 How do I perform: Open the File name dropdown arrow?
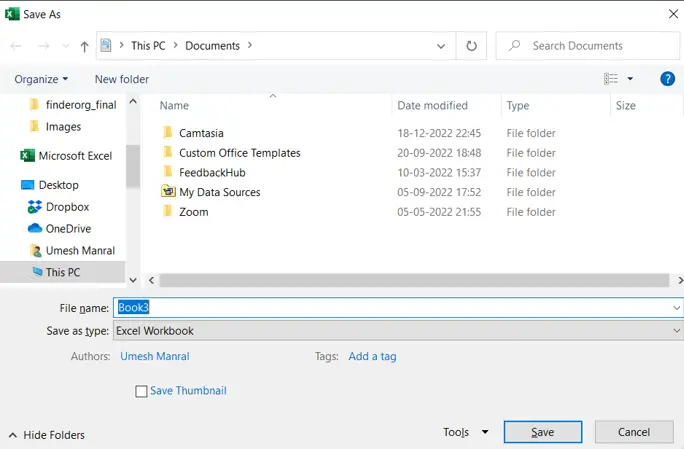[676, 308]
